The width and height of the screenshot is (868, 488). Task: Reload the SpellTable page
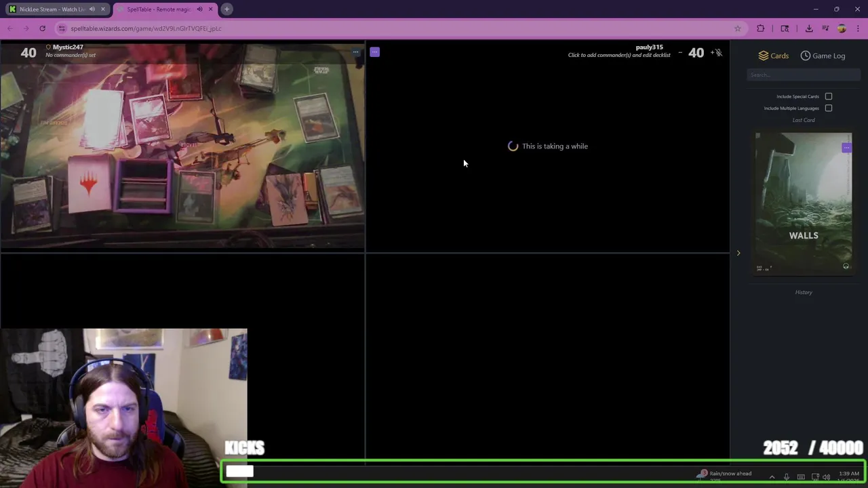point(42,28)
